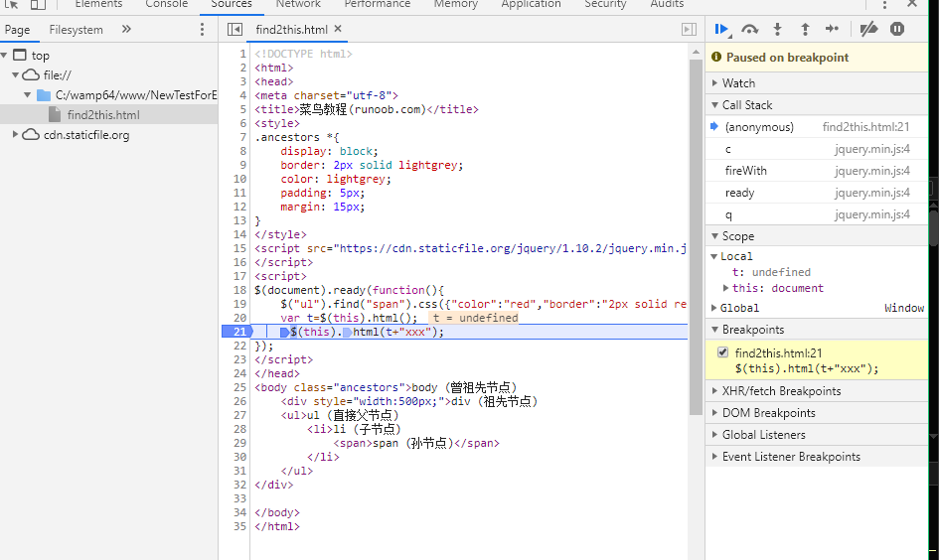Step into next function call
Screen dimensions: 939x560
coord(777,29)
